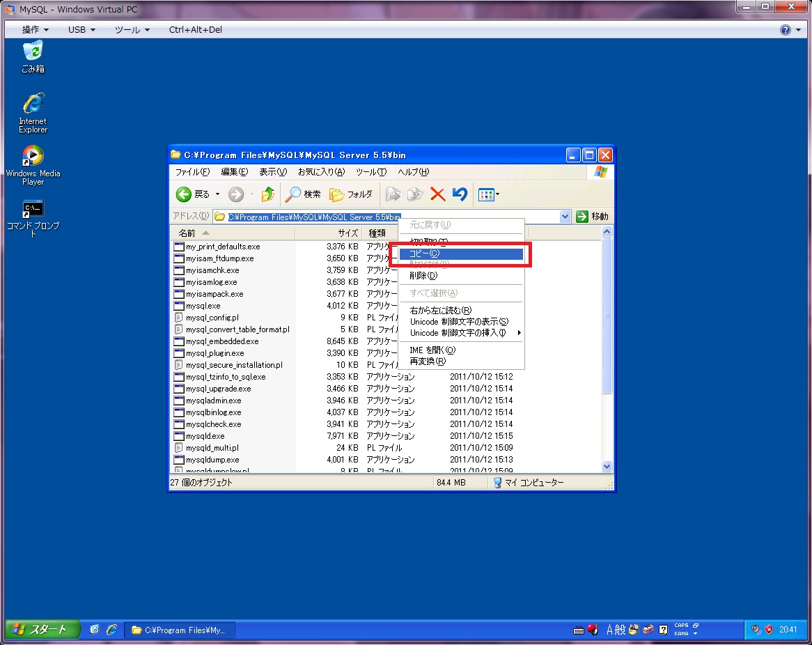The image size is (812, 645).
Task: Click the Forward arrow button
Action: [236, 194]
